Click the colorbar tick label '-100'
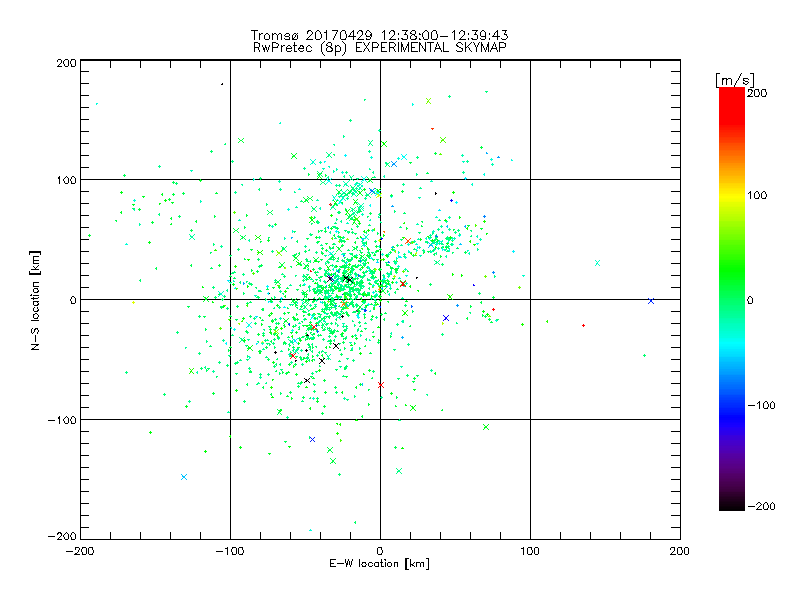 tap(761, 406)
